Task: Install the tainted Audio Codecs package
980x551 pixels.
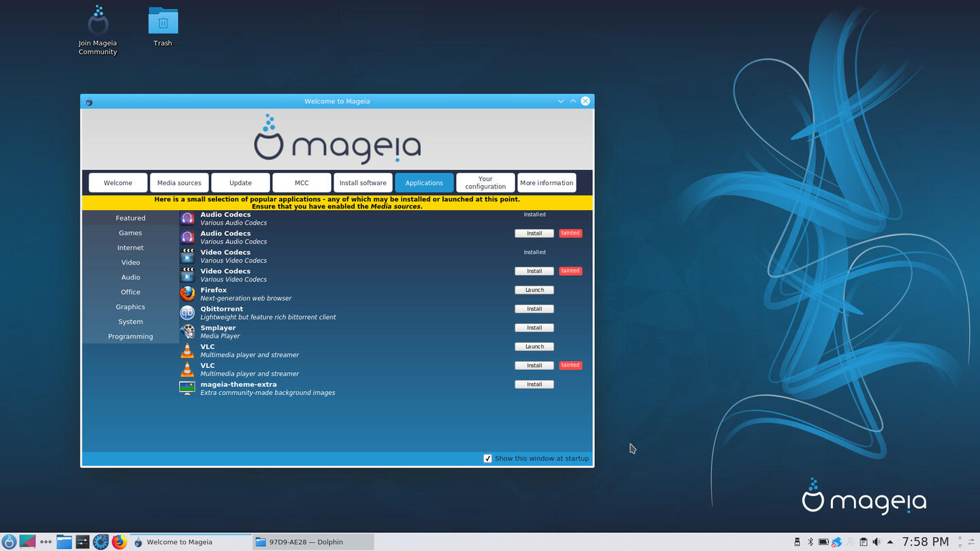Action: point(534,233)
